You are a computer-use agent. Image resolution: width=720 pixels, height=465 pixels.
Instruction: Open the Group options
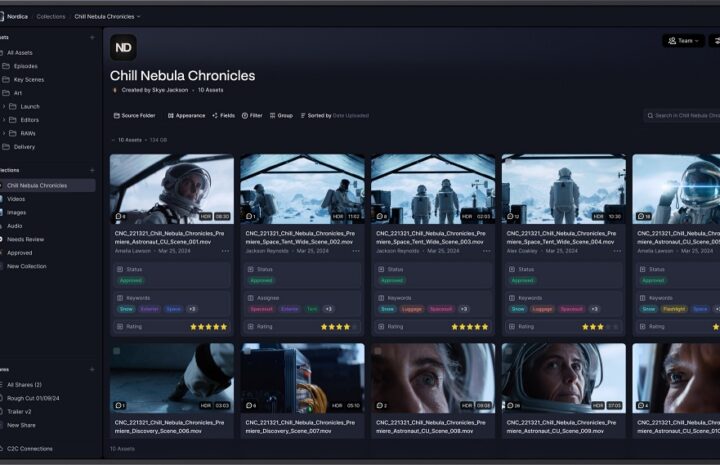[x=281, y=116]
